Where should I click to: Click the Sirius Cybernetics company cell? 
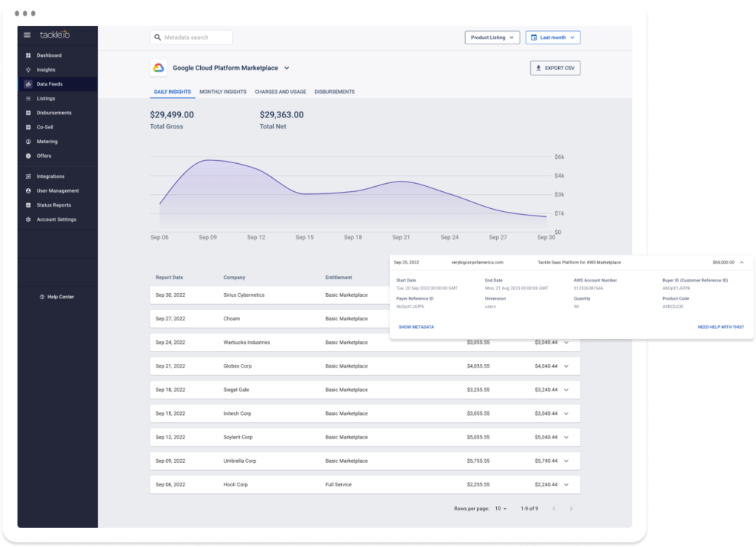point(244,295)
